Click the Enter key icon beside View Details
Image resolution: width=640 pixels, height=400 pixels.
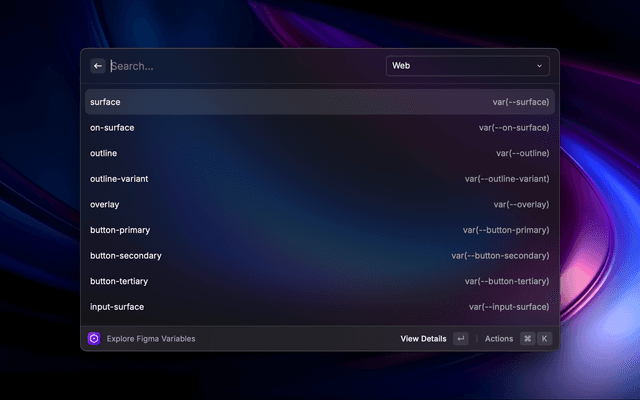(x=460, y=339)
